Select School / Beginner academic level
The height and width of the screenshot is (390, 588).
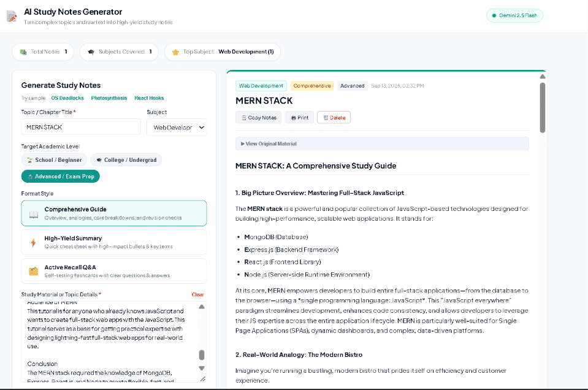click(54, 160)
